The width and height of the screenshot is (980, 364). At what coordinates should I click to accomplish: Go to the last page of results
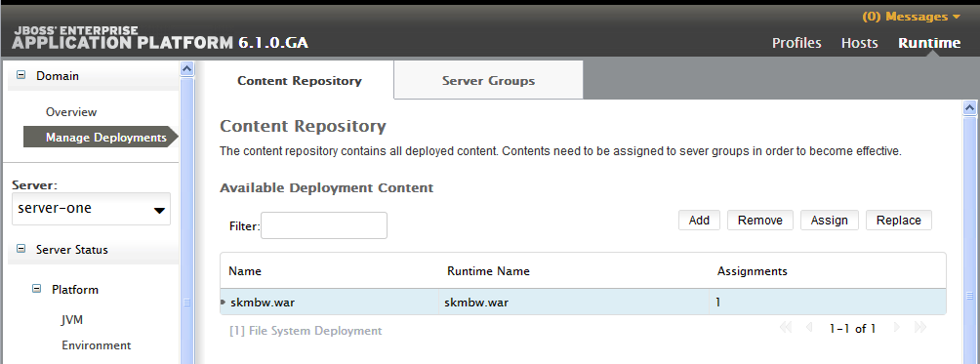[920, 328]
